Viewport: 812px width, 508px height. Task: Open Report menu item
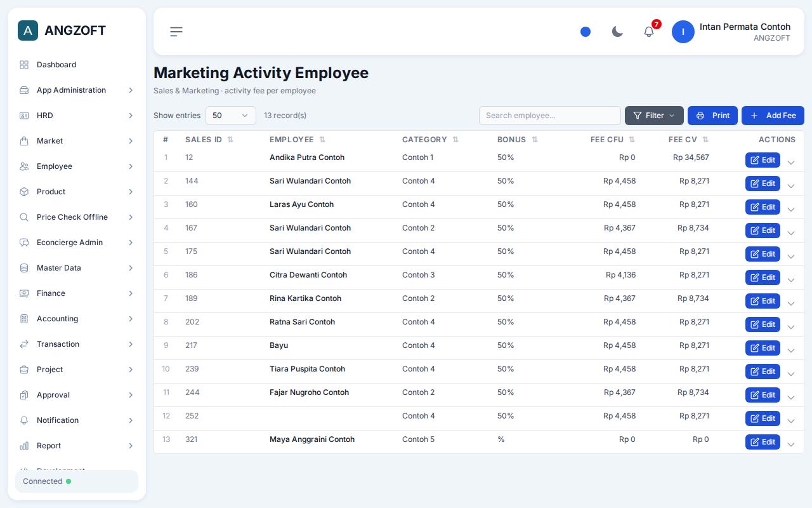point(77,446)
